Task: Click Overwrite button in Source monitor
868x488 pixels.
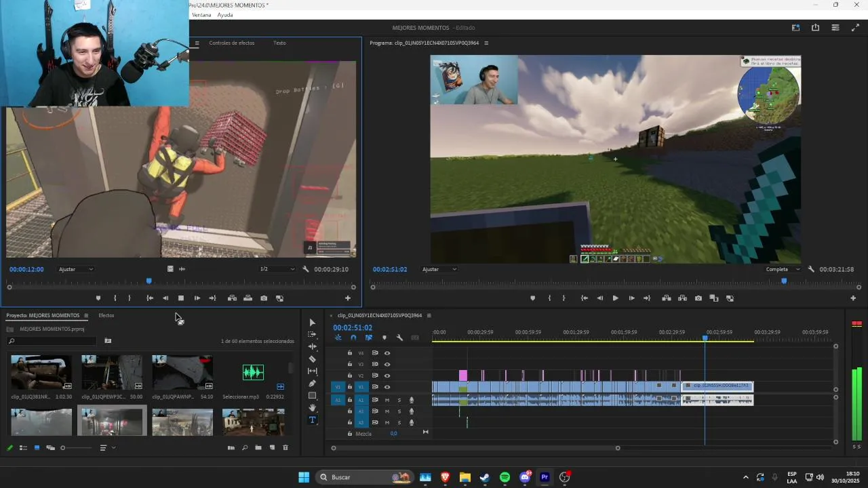Action: pyautogui.click(x=248, y=298)
